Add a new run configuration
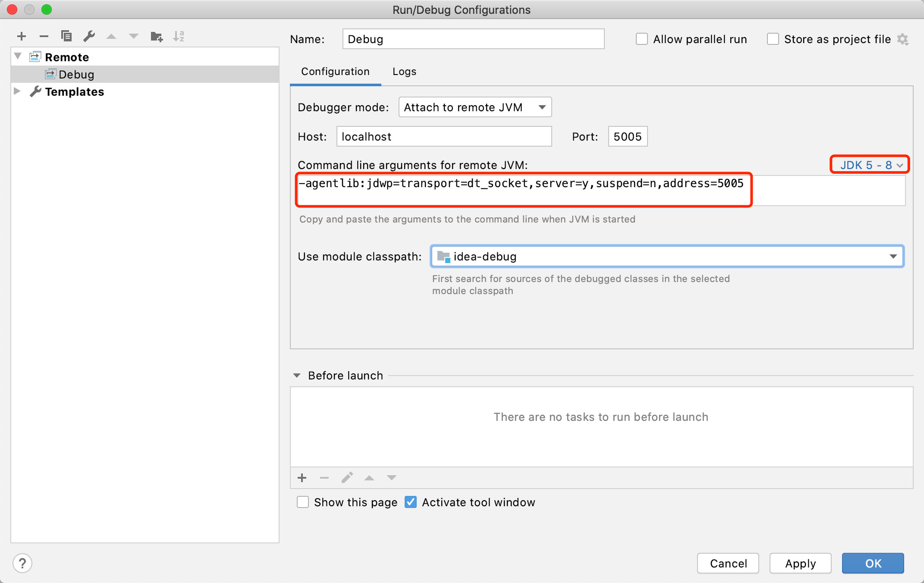Screen dimensions: 924x583 pos(22,36)
